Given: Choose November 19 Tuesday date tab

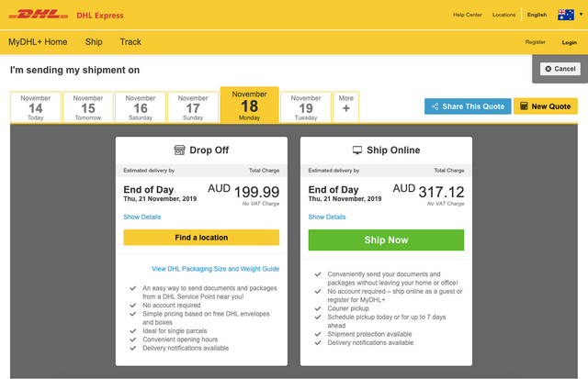Looking at the screenshot, I should pos(306,107).
